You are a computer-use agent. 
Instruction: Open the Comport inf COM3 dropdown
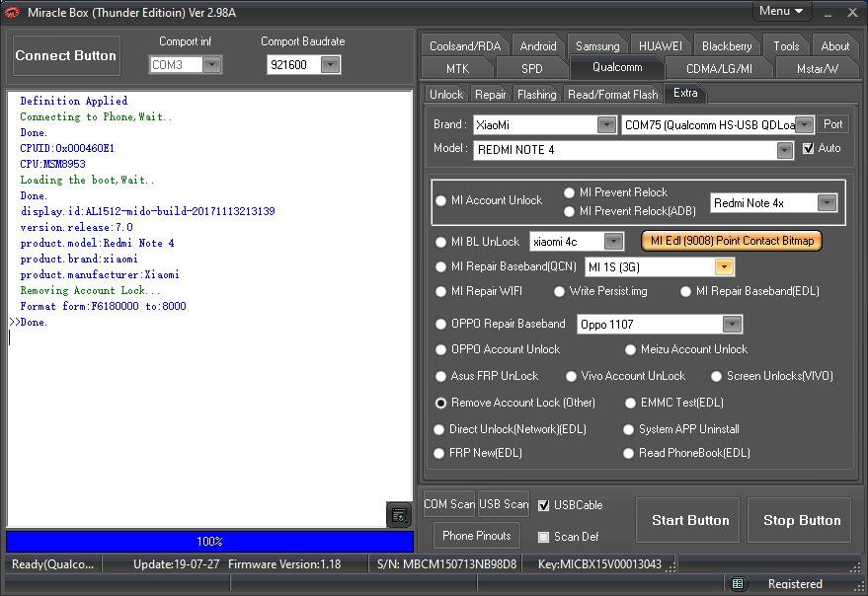(x=212, y=65)
